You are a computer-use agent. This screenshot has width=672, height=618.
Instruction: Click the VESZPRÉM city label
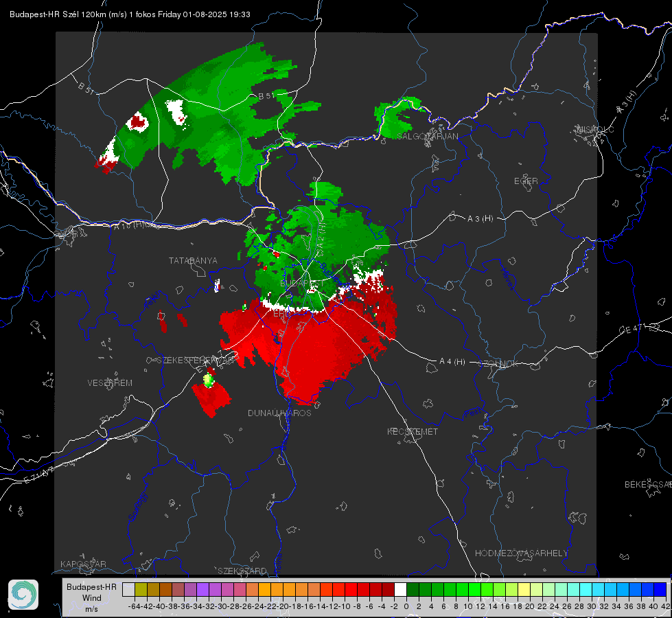(x=110, y=382)
